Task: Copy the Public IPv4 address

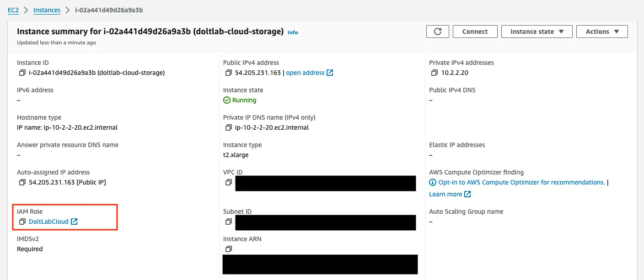Action: click(228, 73)
